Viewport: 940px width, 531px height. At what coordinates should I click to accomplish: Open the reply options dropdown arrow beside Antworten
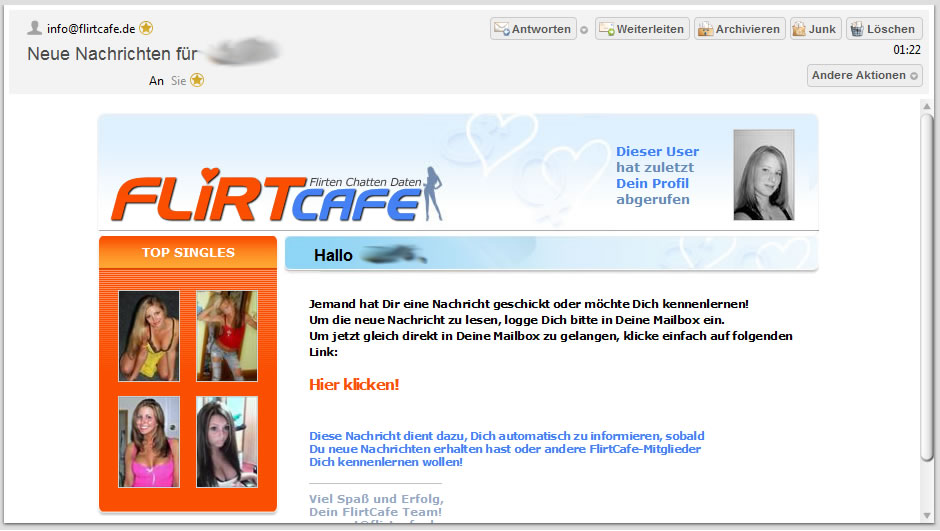tap(584, 29)
